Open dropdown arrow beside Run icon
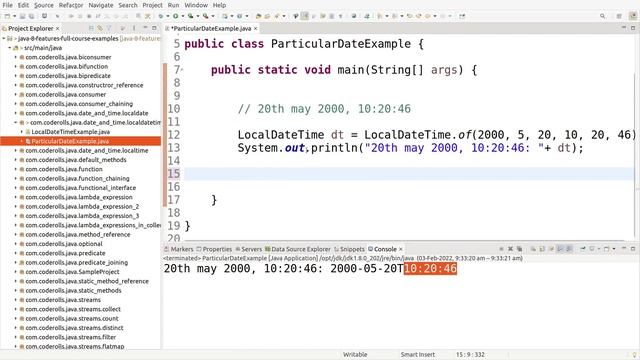 tap(182, 16)
